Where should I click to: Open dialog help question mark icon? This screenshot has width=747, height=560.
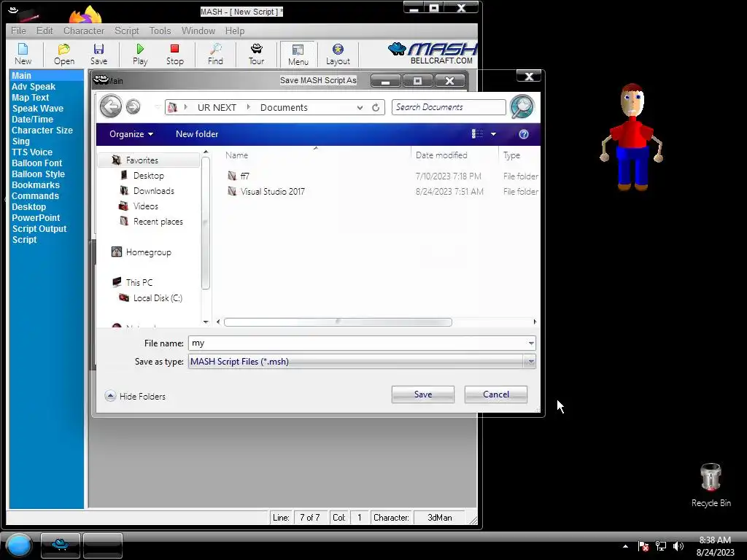pos(524,134)
